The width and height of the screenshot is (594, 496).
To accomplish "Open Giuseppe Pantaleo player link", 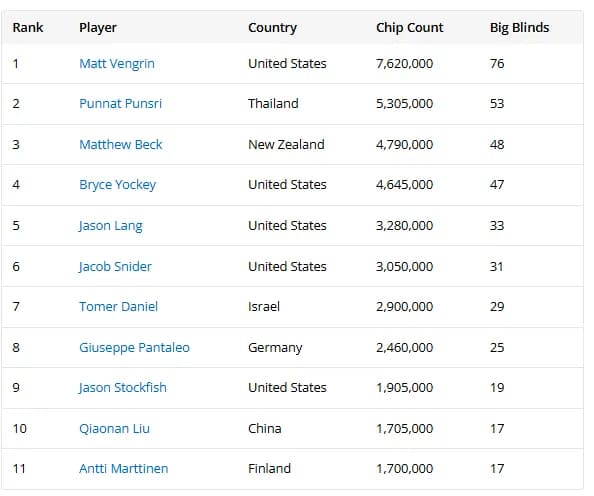I will click(134, 348).
